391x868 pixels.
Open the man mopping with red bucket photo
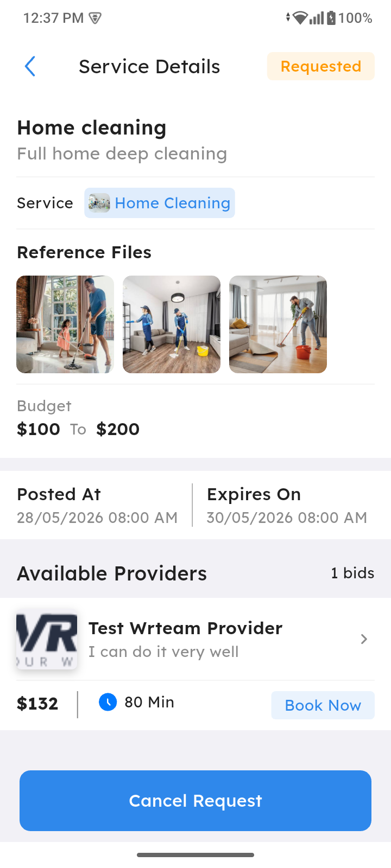pyautogui.click(x=278, y=324)
